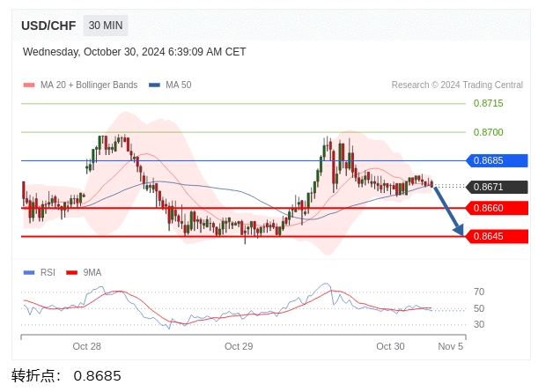Click the RSI 70 level label
Viewport: 553px width, 392px height.
pos(479,292)
